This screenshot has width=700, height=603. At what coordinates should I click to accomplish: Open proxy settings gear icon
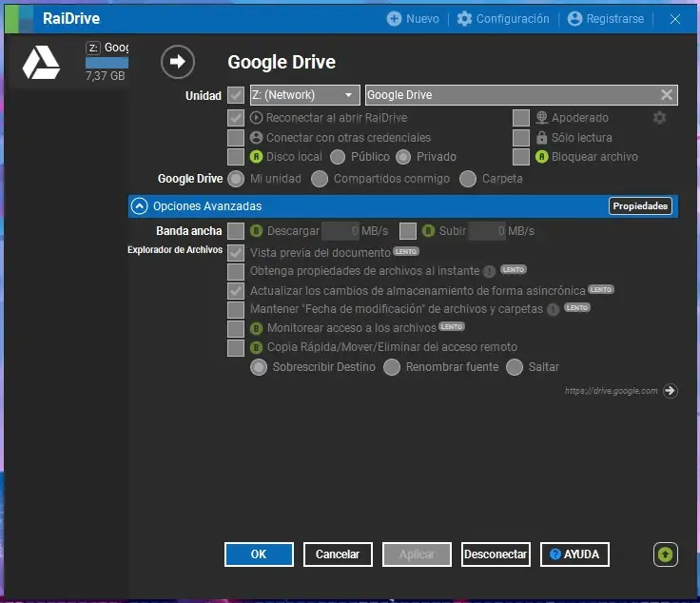(659, 118)
